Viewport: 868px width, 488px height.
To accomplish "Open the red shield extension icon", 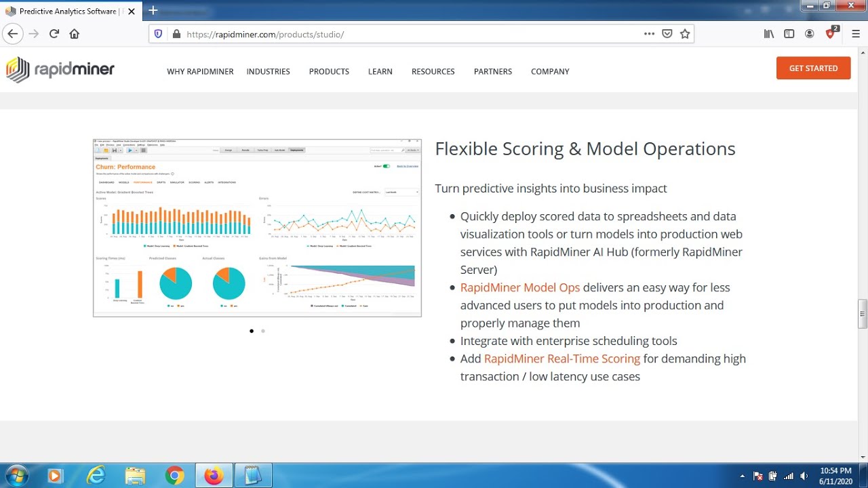I will (x=831, y=33).
